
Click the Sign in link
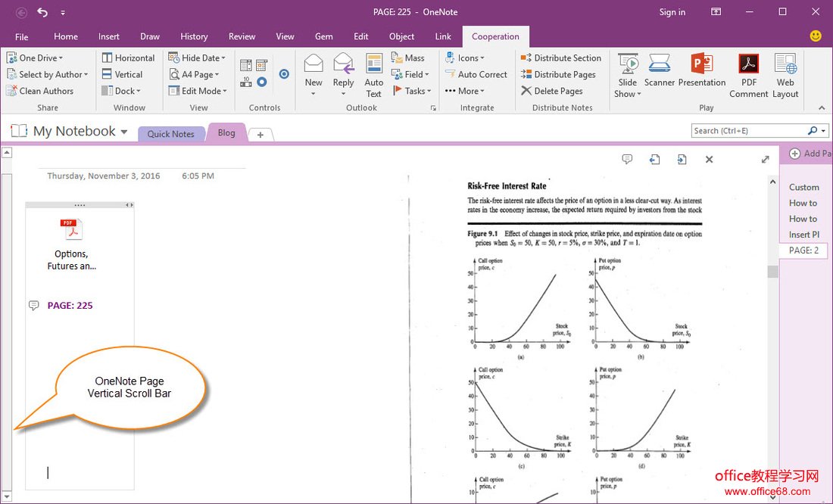click(672, 12)
